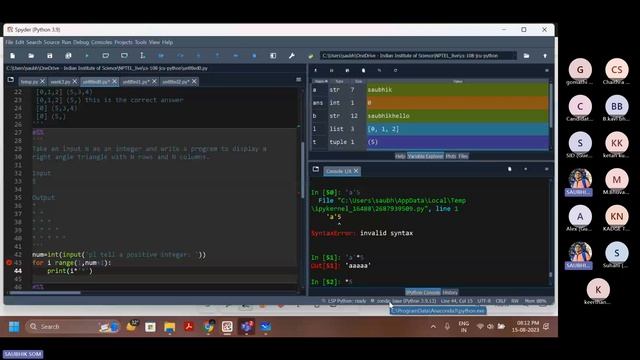
Task: Click the Mem 80% status indicator
Action: click(535, 301)
